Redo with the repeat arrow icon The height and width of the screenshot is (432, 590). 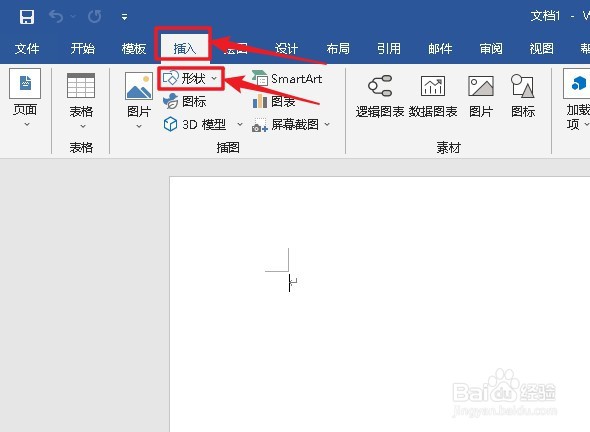coord(94,17)
